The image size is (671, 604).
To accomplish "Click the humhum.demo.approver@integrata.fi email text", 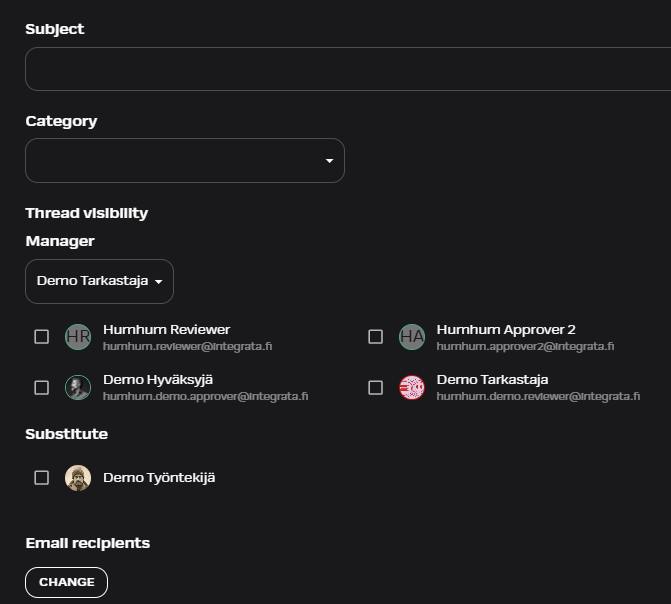I will click(205, 396).
